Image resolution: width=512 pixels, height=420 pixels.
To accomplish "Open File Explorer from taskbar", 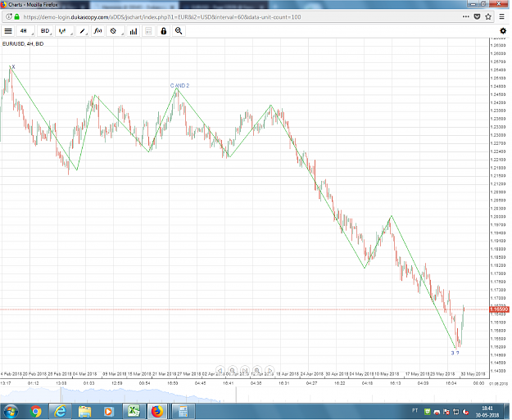I will 84,412.
